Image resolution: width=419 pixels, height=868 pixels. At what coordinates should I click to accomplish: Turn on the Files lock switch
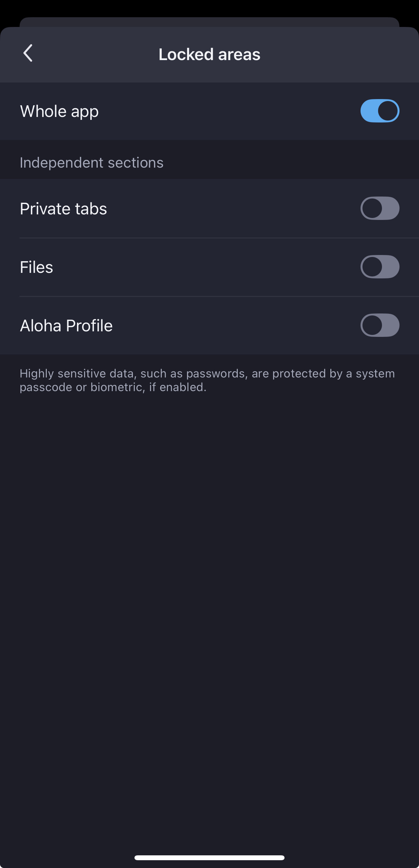pos(380,267)
